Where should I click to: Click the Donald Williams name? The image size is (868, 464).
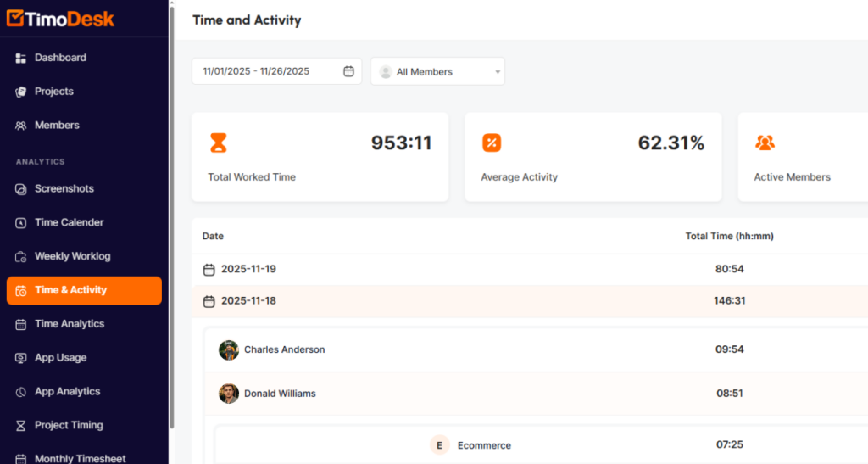click(x=280, y=394)
